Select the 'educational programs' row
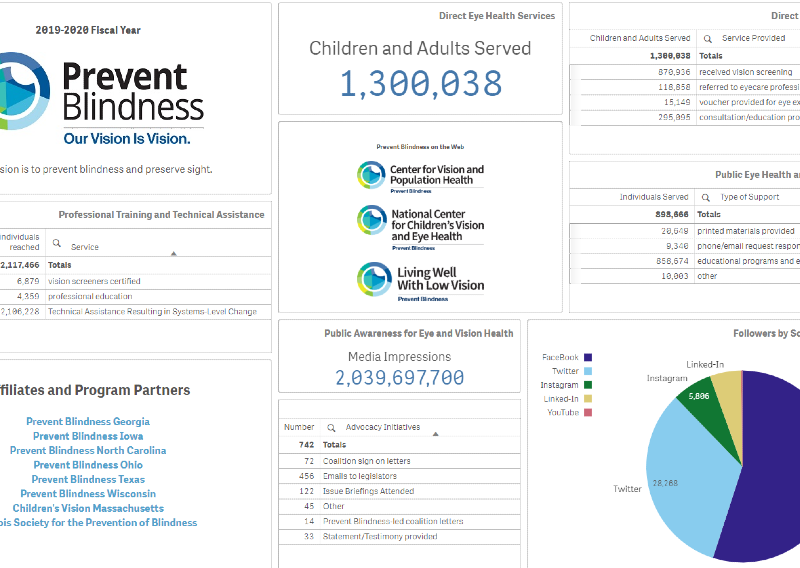Viewport: 800px width, 568px height. pyautogui.click(x=685, y=261)
